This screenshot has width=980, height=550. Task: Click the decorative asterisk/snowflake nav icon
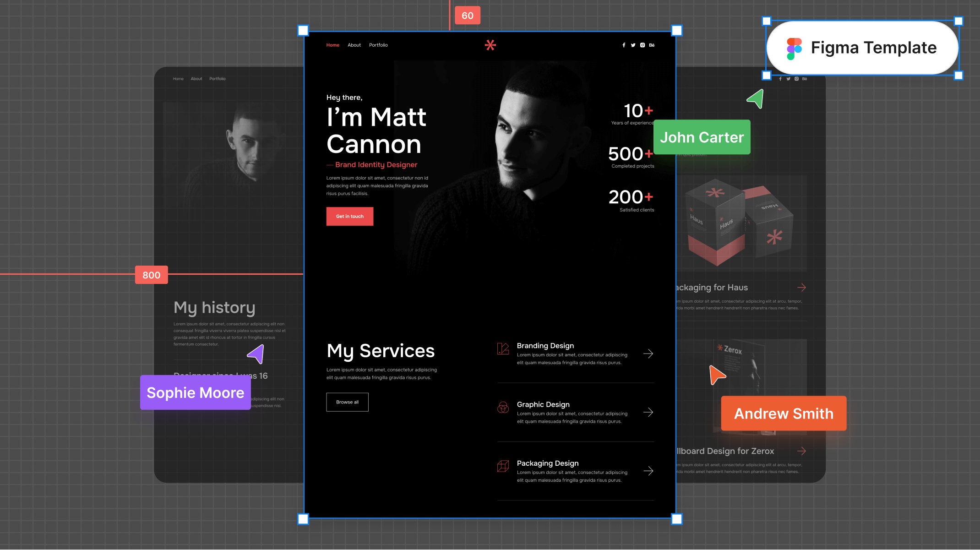(490, 45)
